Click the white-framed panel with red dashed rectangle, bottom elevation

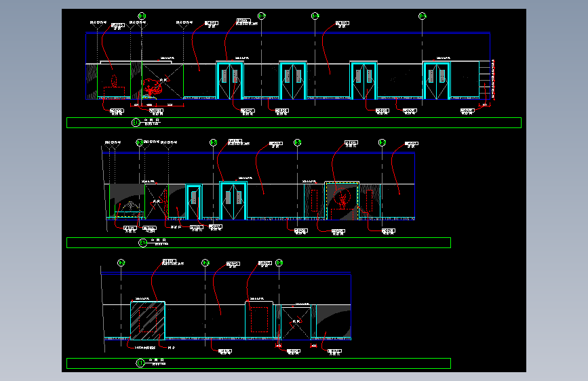coord(259,320)
